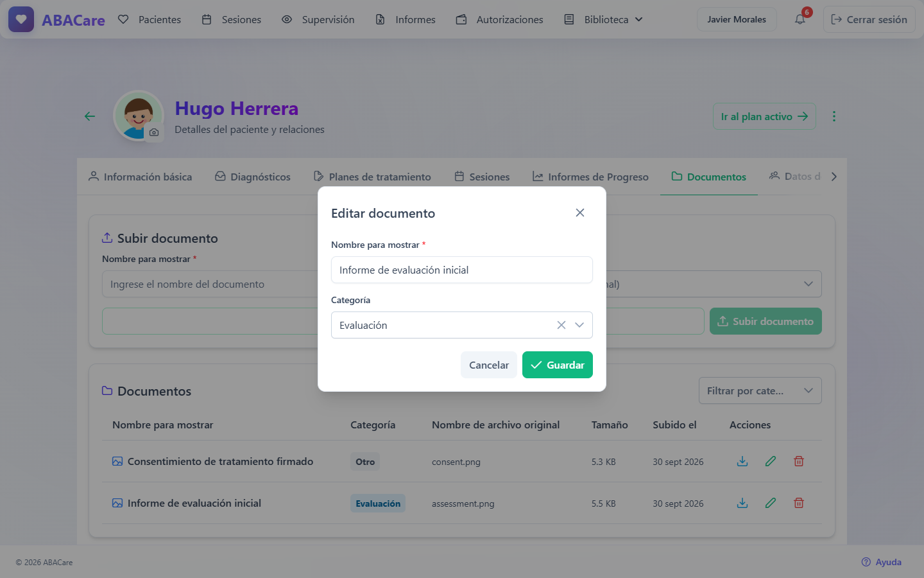The width and height of the screenshot is (924, 578).
Task: Focus the Nombre para mostrar field in dialog
Action: point(462,270)
